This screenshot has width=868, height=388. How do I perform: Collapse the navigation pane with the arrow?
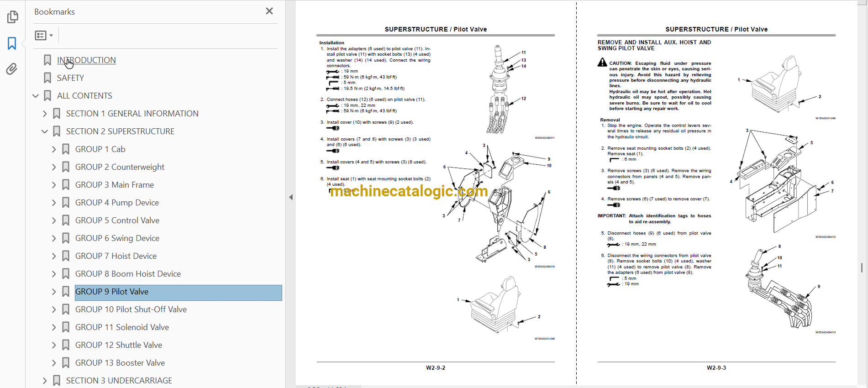coord(291,197)
